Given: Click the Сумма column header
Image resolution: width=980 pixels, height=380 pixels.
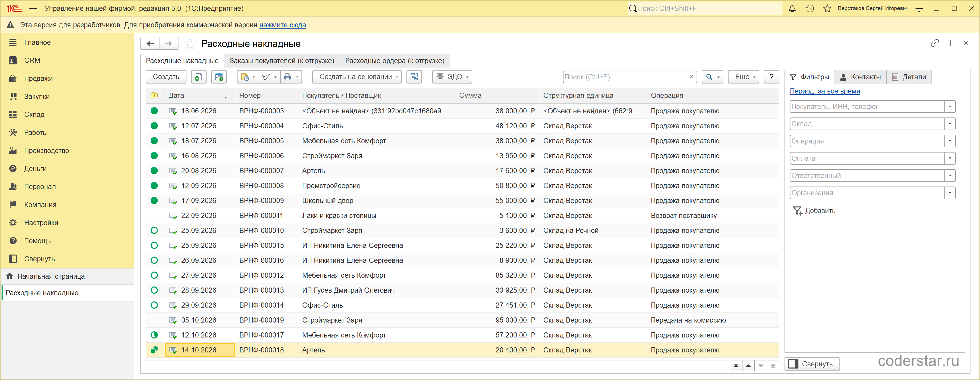Looking at the screenshot, I should tap(497, 96).
